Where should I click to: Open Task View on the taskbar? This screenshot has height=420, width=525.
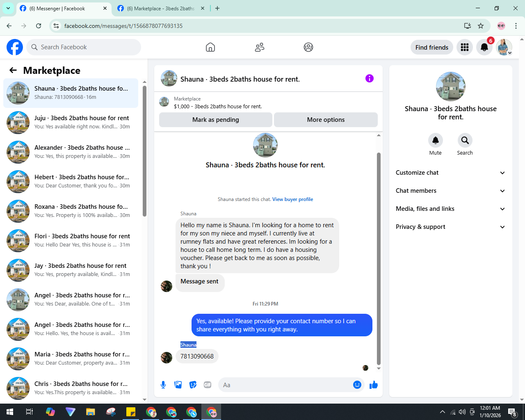(30, 412)
